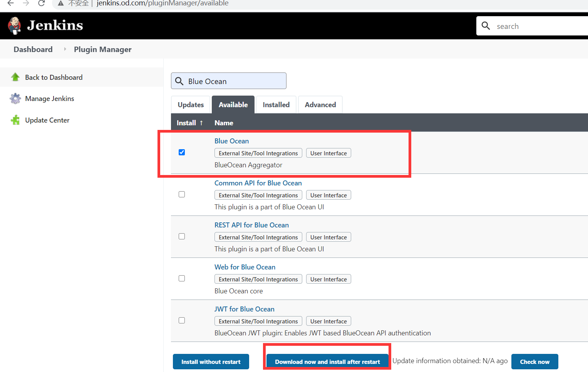The height and width of the screenshot is (372, 588).
Task: Click the Jenkins title text in header
Action: (55, 25)
